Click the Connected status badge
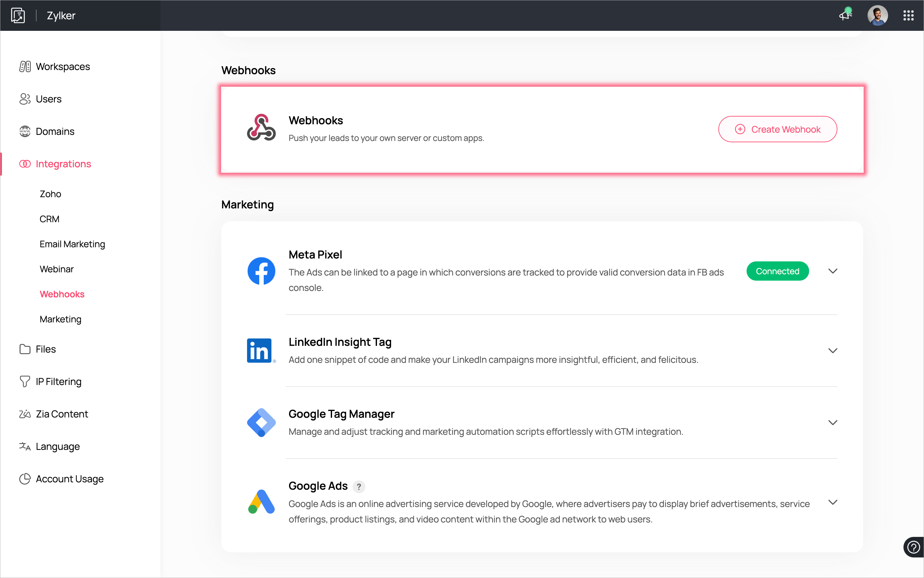 (777, 271)
